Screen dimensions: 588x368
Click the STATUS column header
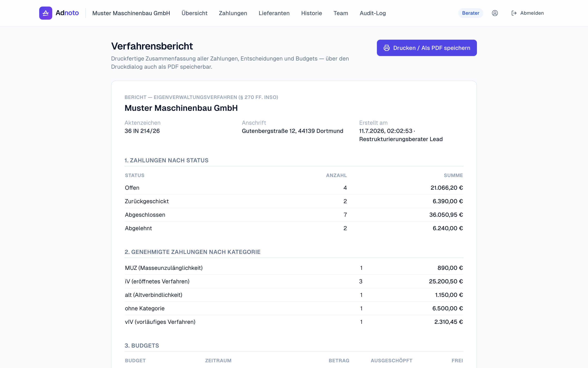coord(135,175)
